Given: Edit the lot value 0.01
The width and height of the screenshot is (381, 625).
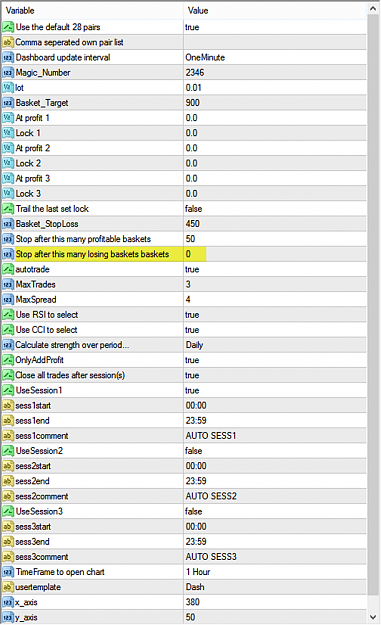Looking at the screenshot, I should tap(193, 88).
